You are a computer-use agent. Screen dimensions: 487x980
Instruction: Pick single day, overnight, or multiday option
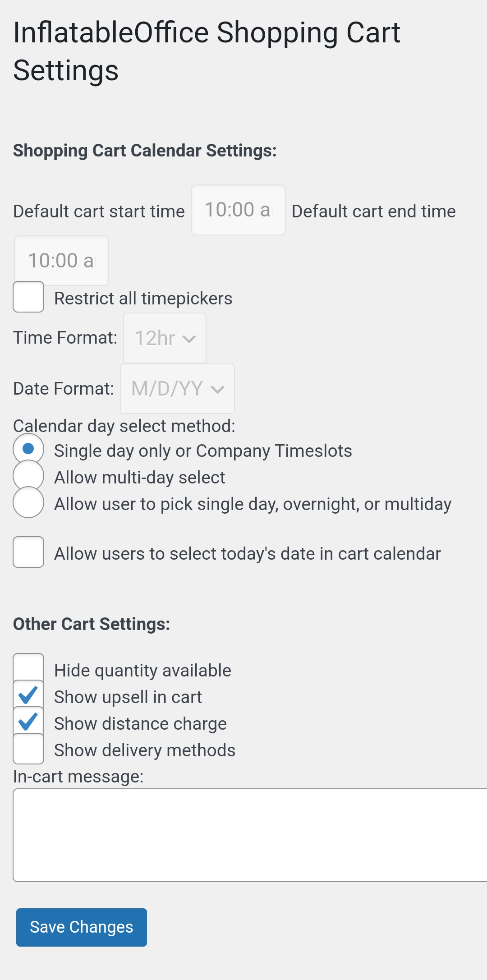pyautogui.click(x=28, y=502)
